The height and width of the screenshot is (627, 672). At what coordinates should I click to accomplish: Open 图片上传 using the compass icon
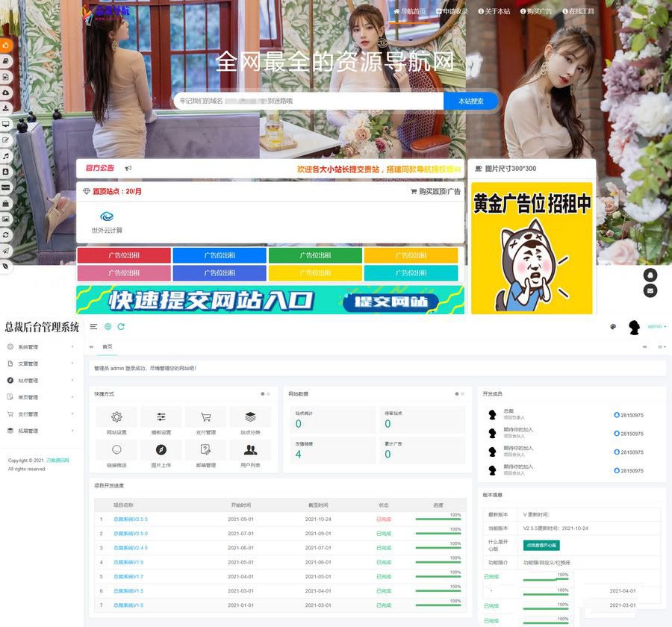tap(161, 450)
